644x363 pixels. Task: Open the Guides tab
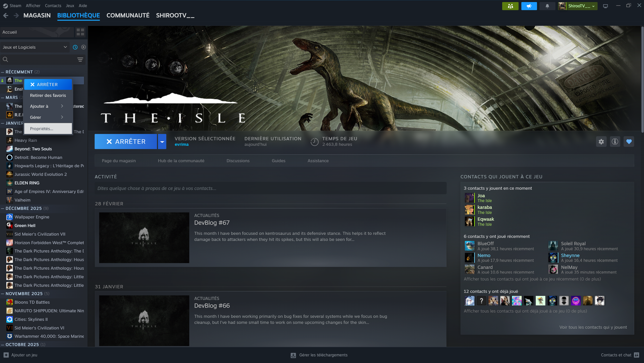(278, 161)
